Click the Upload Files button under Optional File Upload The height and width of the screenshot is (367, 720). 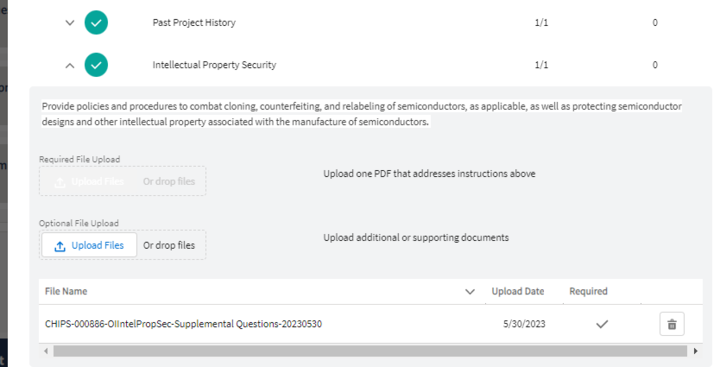[89, 245]
